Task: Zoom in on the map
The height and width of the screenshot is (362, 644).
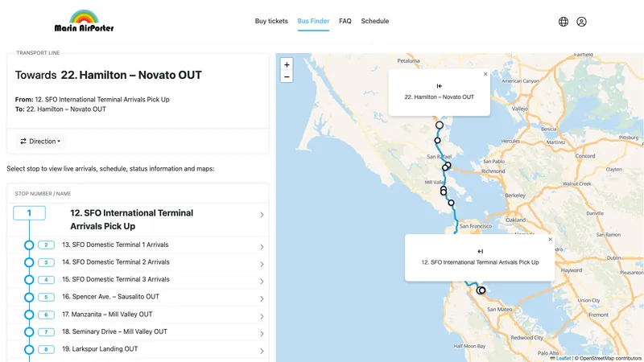Action: click(x=287, y=64)
